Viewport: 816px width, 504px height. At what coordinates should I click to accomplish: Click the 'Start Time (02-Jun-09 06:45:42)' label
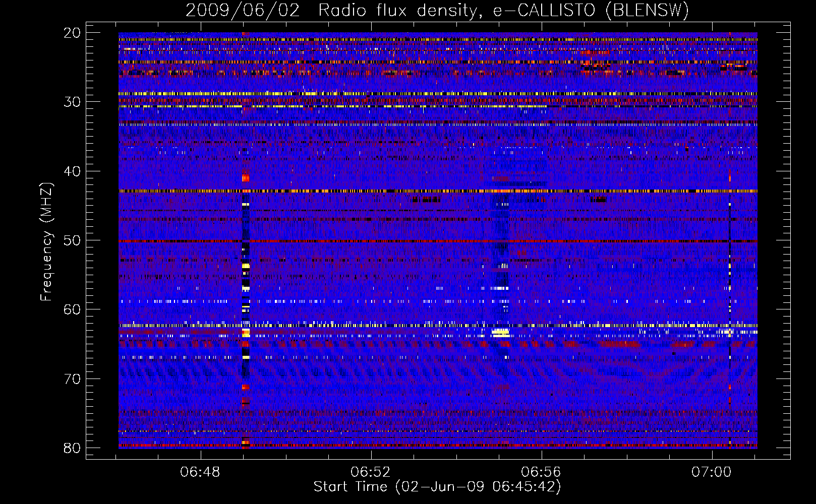437,487
